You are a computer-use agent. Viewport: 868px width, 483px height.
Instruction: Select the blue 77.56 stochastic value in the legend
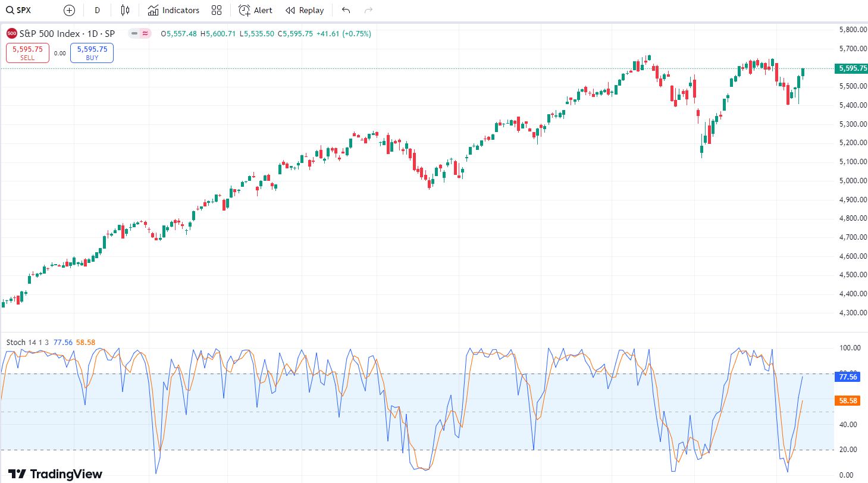pyautogui.click(x=63, y=343)
